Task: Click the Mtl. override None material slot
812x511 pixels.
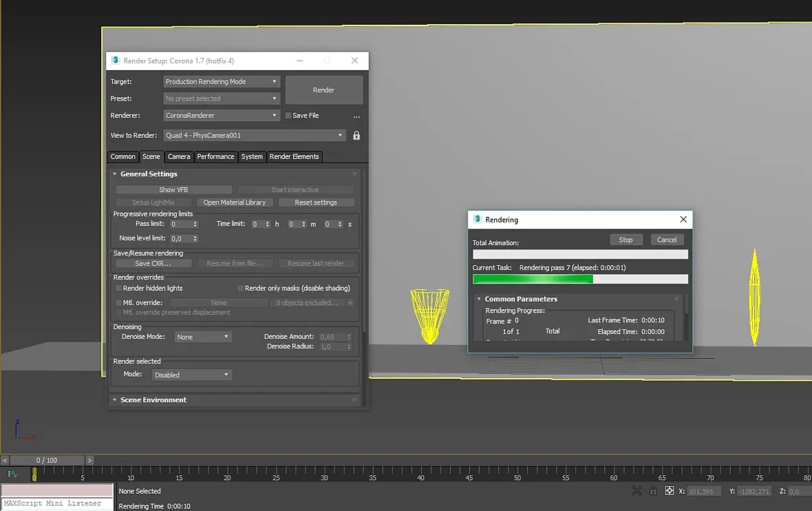Action: (219, 302)
